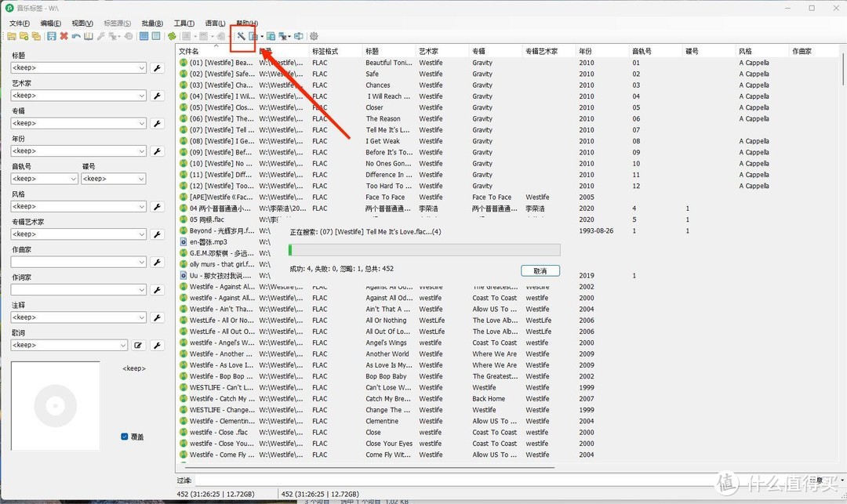Click the red X delete toolbar icon

pyautogui.click(x=64, y=36)
